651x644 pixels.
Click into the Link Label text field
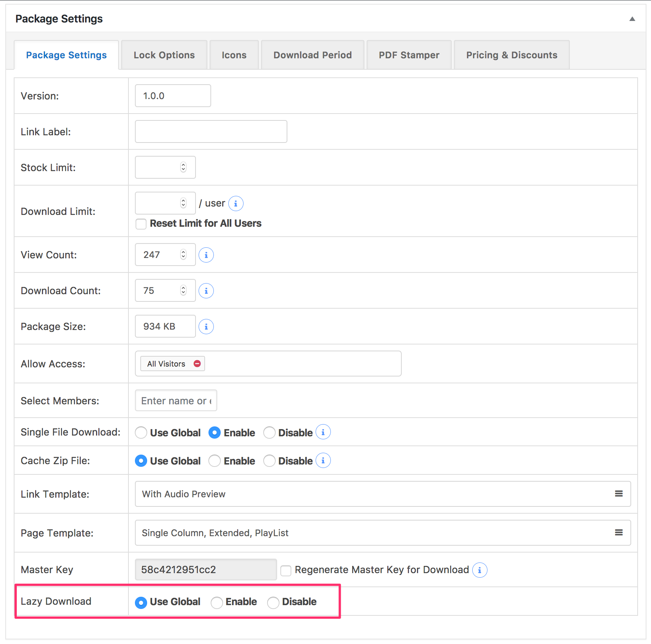[x=211, y=131]
